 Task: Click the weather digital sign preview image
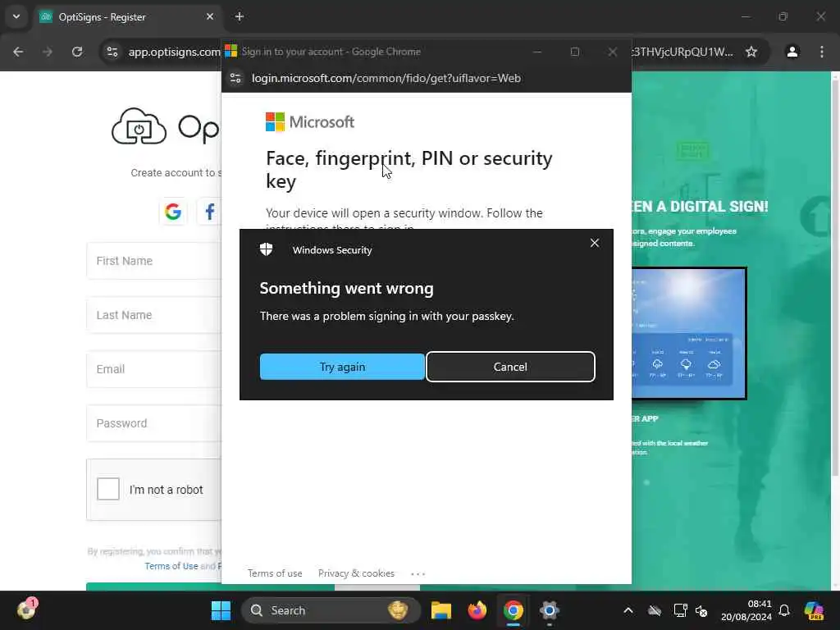[688, 333]
